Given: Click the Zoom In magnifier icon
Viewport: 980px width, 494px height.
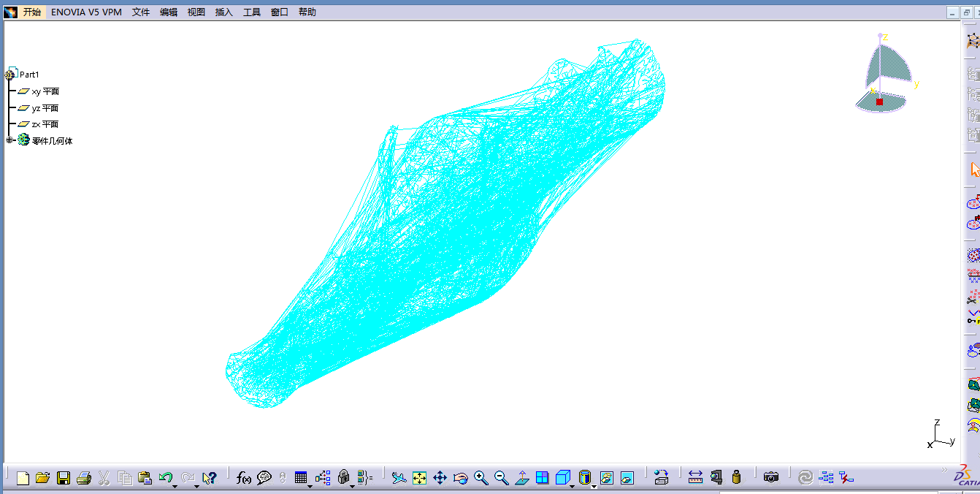Looking at the screenshot, I should [481, 478].
